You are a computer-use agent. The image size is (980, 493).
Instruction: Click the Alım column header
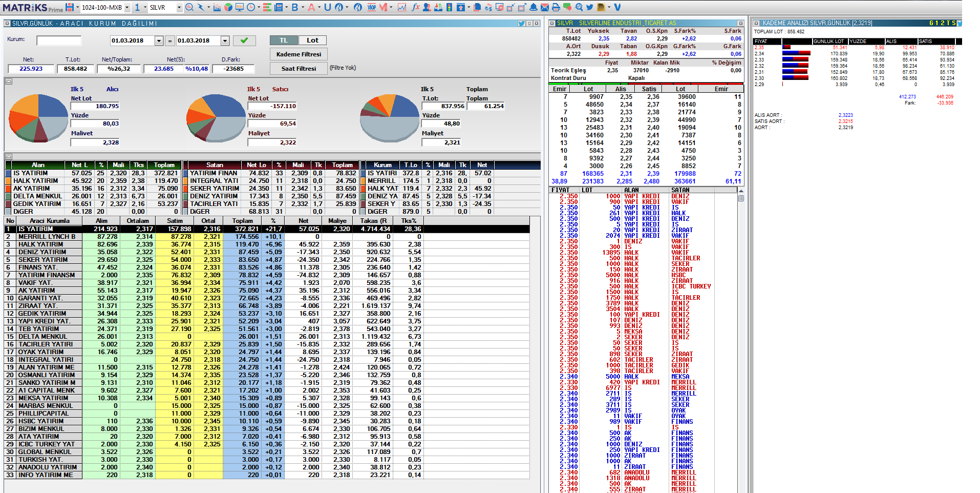101,220
